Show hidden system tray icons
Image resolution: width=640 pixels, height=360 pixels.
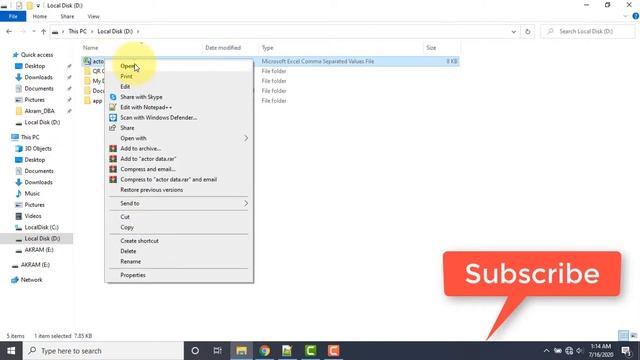pyautogui.click(x=546, y=351)
